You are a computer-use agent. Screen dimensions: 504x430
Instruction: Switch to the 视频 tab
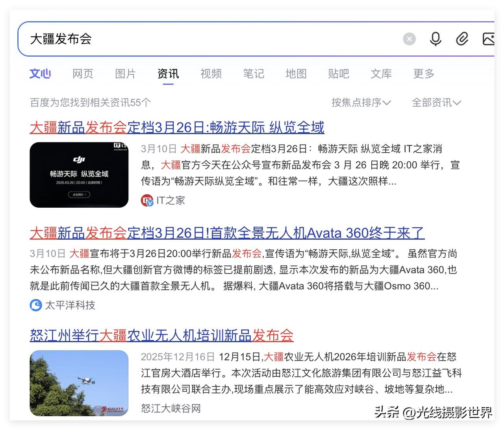(x=211, y=74)
